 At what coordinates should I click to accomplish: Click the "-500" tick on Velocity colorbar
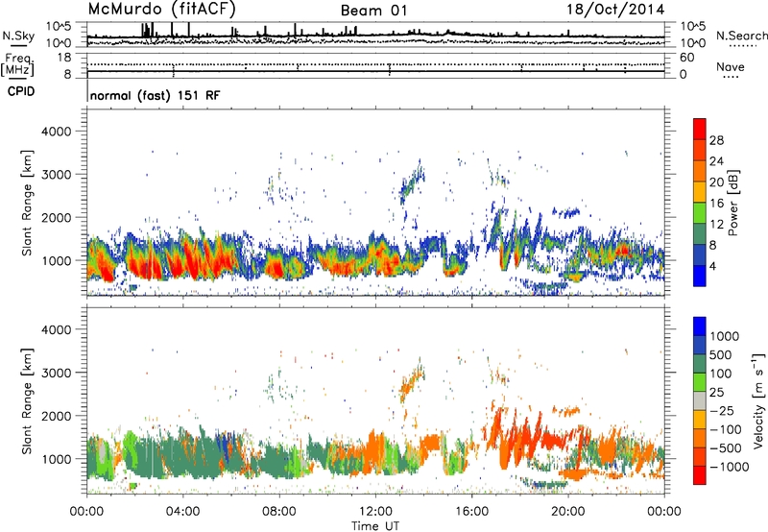pos(725,448)
